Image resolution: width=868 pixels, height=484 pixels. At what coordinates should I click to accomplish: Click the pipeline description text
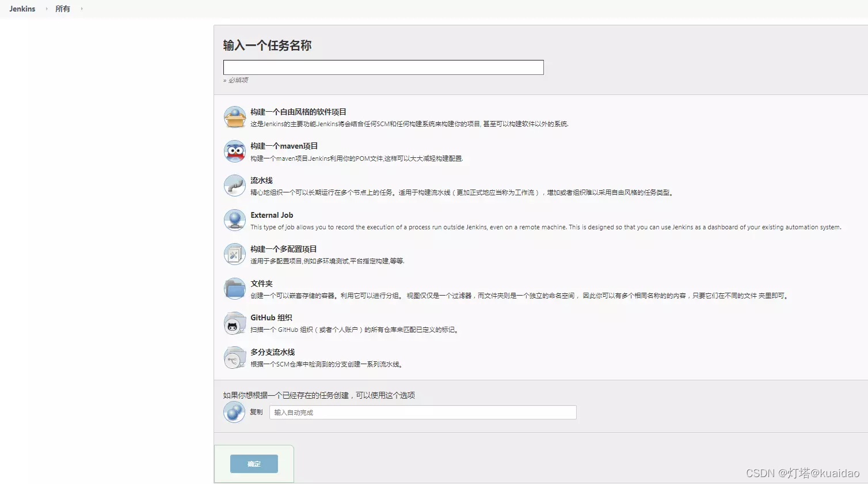point(462,192)
